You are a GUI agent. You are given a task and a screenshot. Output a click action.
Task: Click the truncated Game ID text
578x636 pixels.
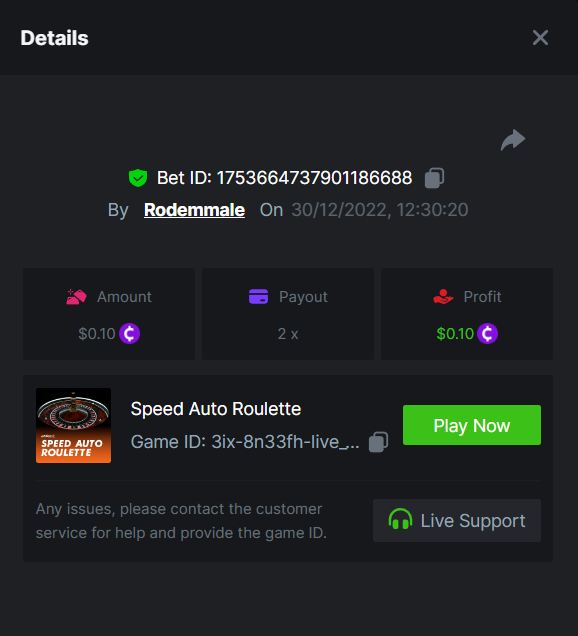[x=245, y=442]
